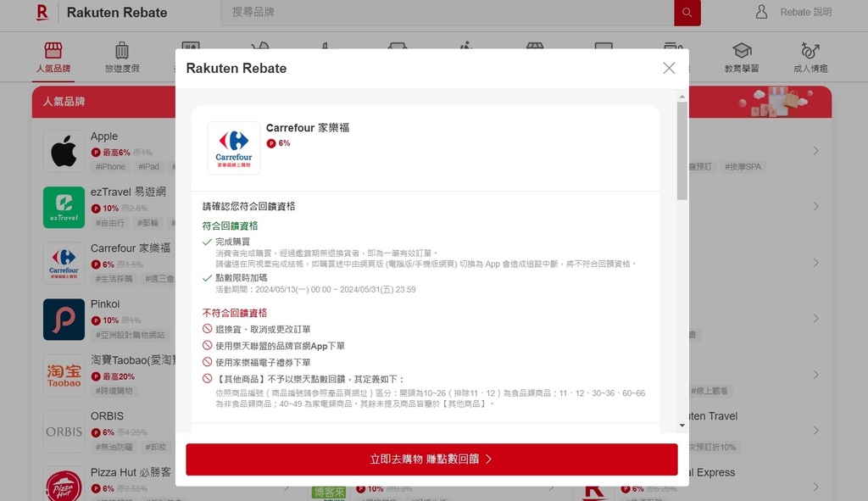Viewport: 868px width, 501px height.
Task: Click Rakuten Rebate site title
Action: point(117,12)
